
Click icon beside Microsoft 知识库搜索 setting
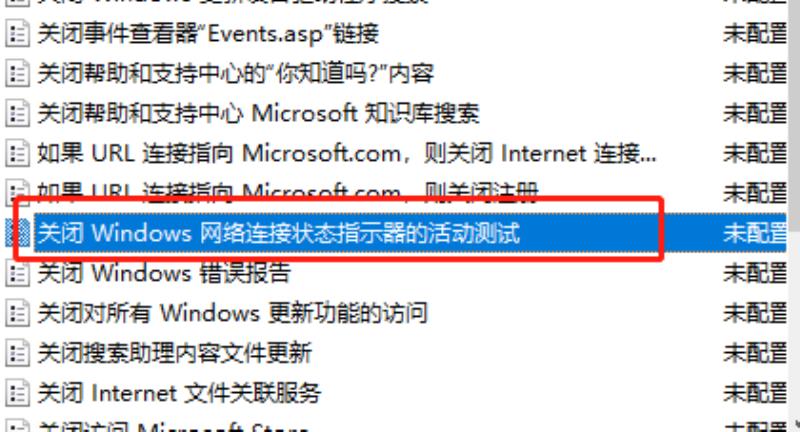click(17, 114)
